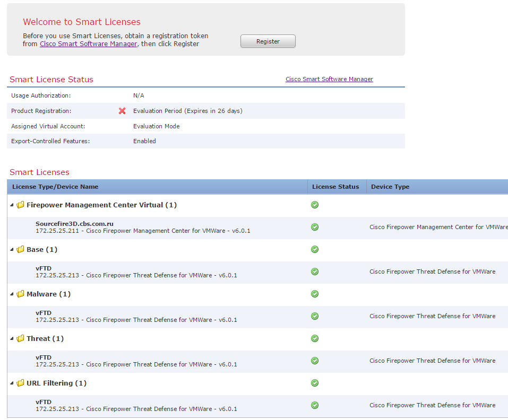Select vFTD device under Base
The image size is (508, 420).
[x=44, y=268]
